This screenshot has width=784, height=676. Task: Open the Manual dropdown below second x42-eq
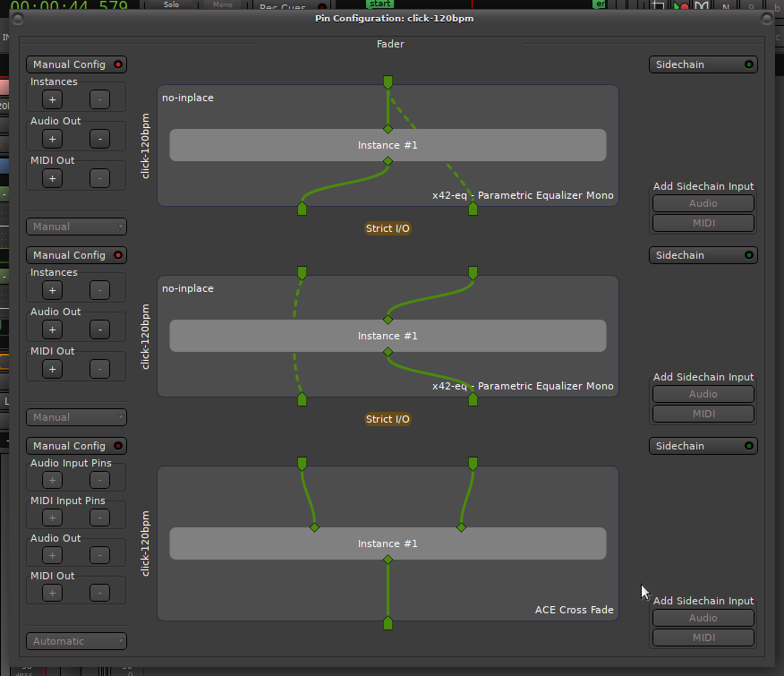pos(76,417)
